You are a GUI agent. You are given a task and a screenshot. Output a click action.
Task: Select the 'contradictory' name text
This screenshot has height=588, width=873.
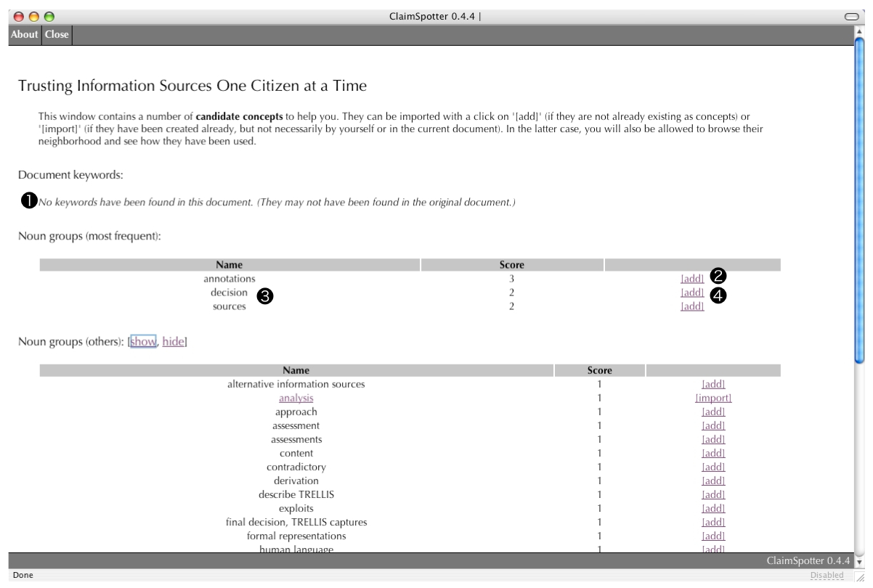(x=296, y=467)
